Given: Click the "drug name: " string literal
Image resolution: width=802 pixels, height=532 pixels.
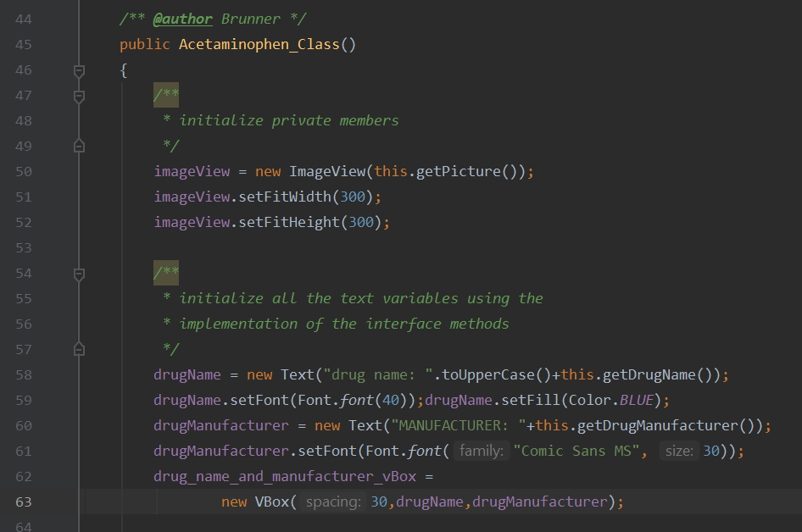Looking at the screenshot, I should pyautogui.click(x=378, y=375).
